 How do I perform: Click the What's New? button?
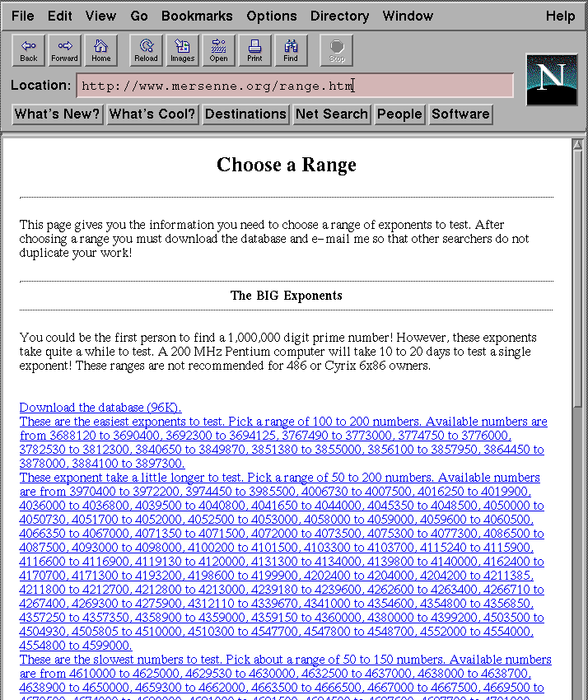[58, 114]
